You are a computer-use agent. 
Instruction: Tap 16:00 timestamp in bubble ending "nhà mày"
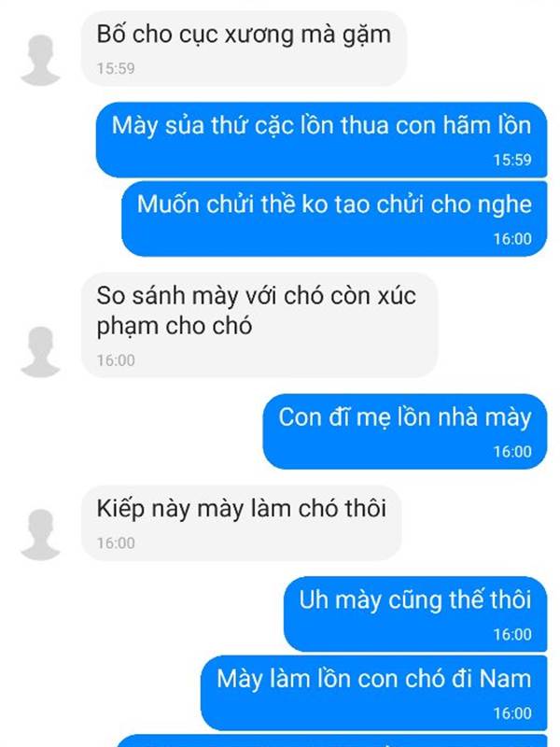(512, 452)
